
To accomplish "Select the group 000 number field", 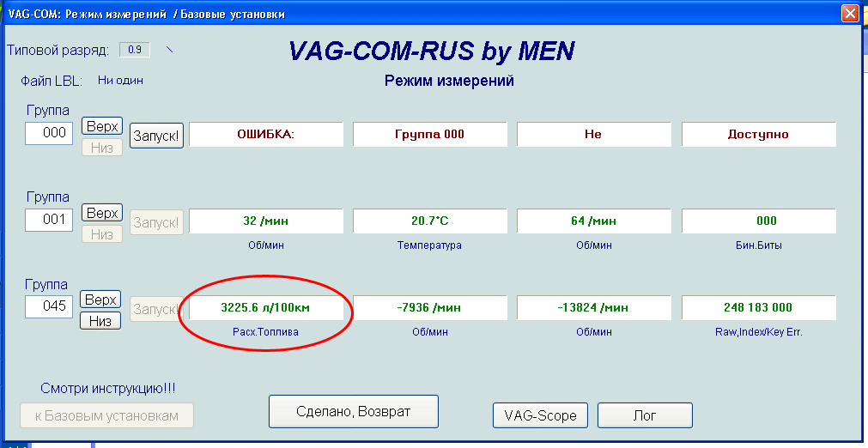I will point(49,133).
